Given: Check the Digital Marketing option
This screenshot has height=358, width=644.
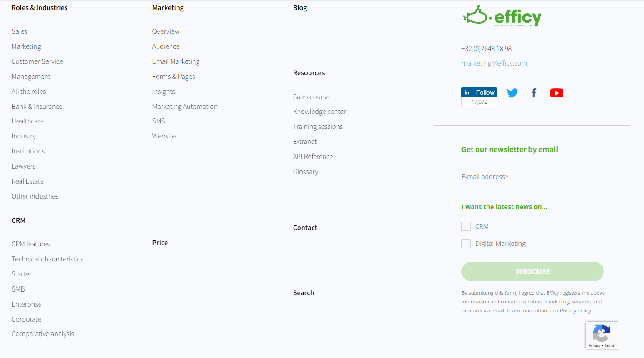Looking at the screenshot, I should pos(466,243).
